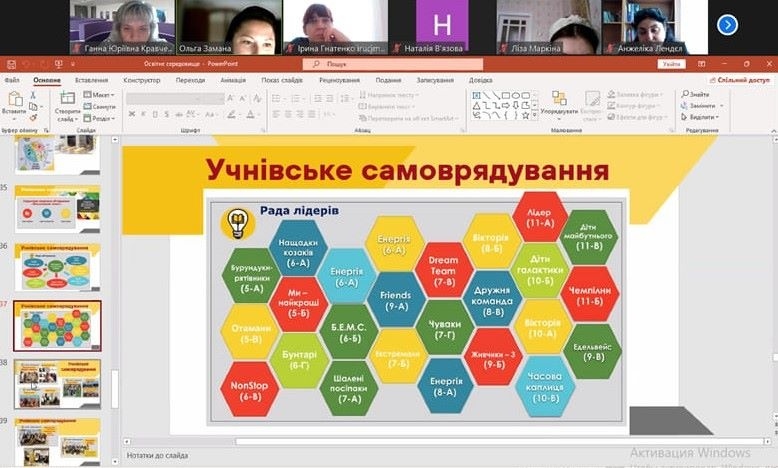The width and height of the screenshot is (778, 468).
Task: Click the Вставити paste icon
Action: pyautogui.click(x=15, y=100)
